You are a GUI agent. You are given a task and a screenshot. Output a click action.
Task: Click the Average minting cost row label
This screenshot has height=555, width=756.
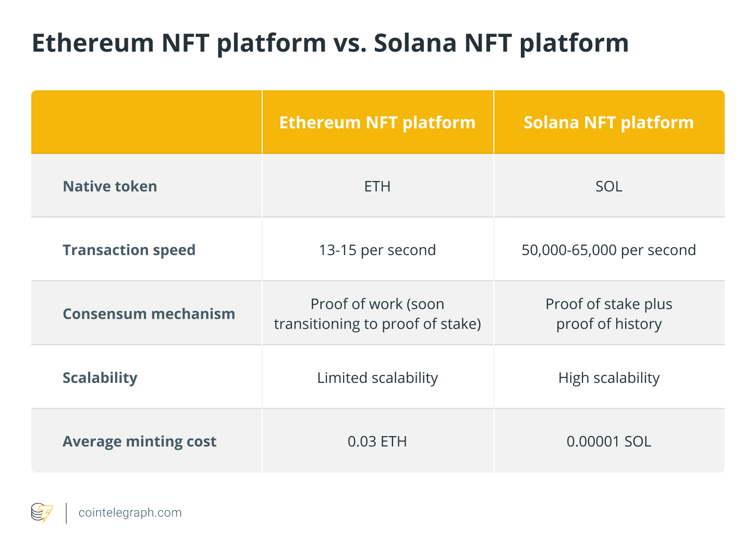click(139, 441)
